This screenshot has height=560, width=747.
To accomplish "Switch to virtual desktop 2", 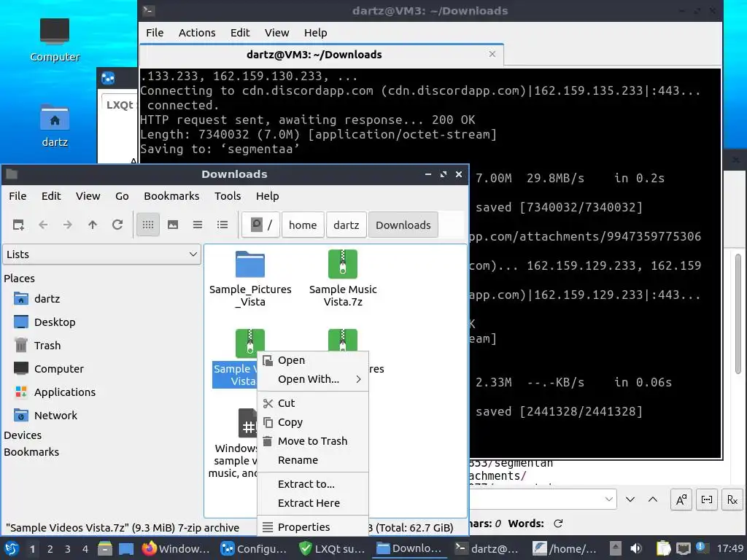I will click(50, 549).
